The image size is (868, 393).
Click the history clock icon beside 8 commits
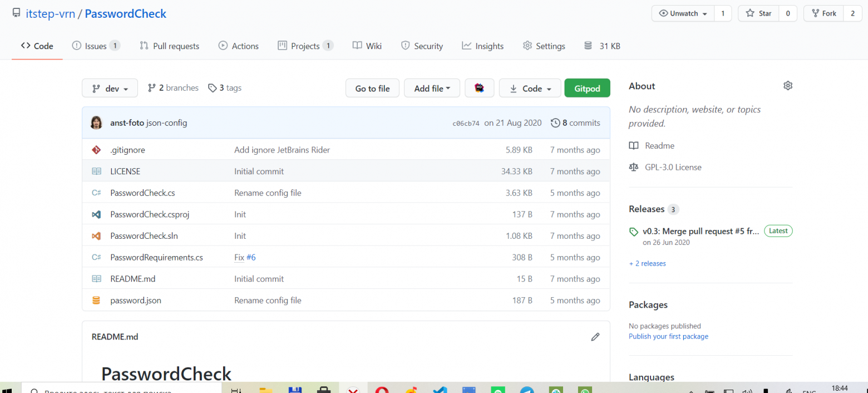tap(555, 123)
